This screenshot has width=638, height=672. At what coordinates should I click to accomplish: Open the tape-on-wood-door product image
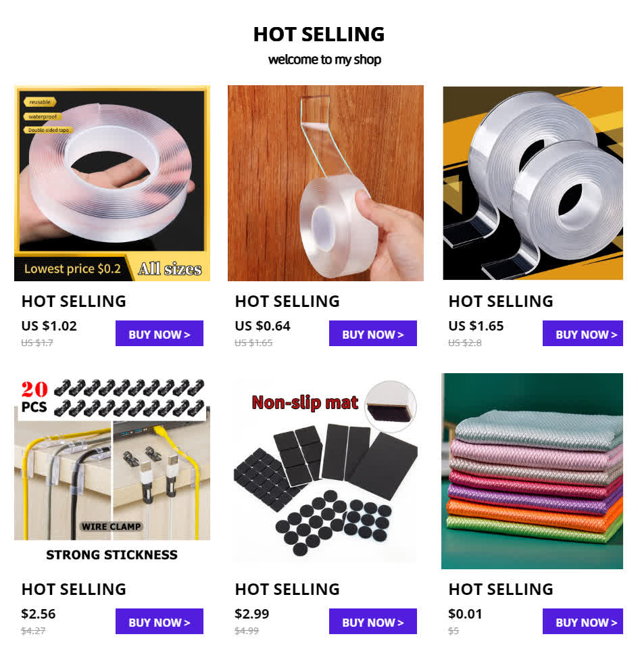326,183
